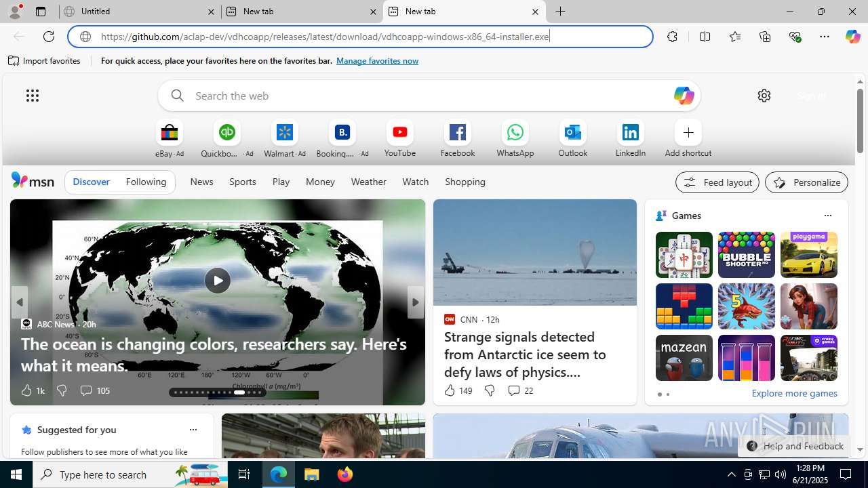
Task: Open the Watch menu item
Action: click(415, 182)
